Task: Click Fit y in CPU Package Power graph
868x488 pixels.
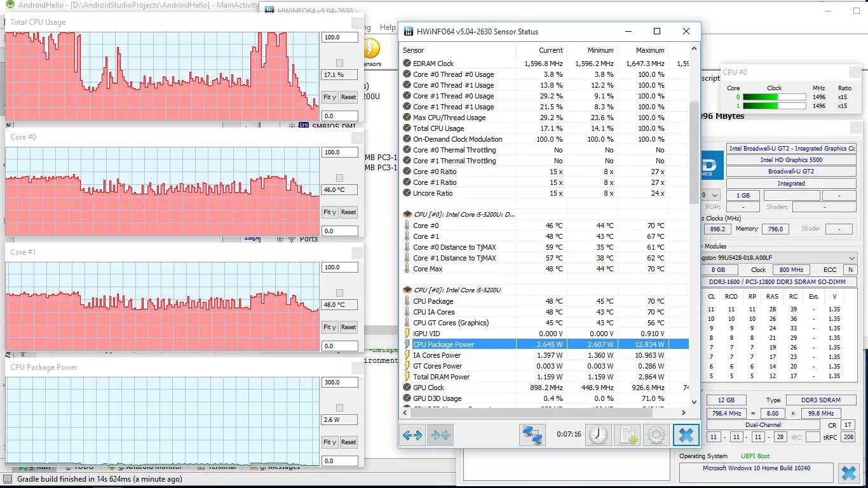Action: point(330,442)
